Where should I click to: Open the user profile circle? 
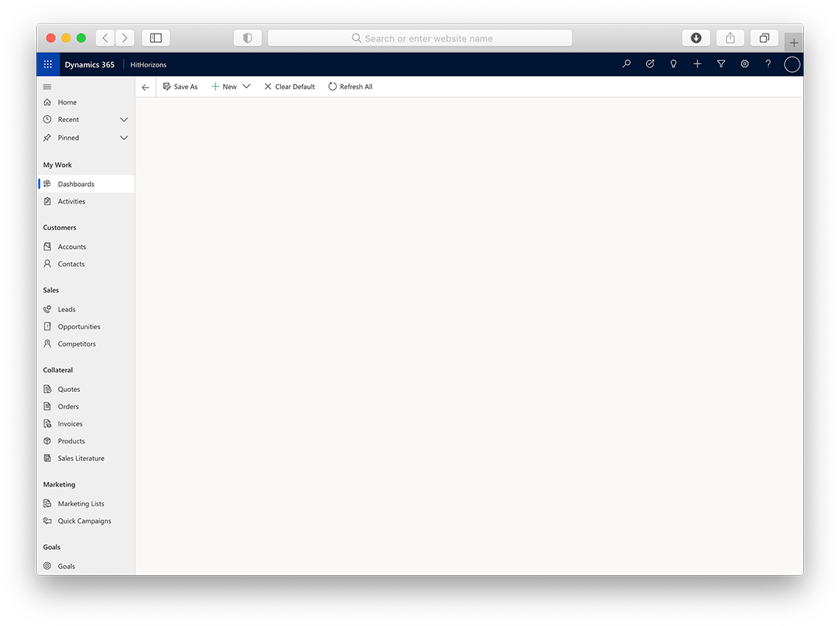pyautogui.click(x=791, y=64)
